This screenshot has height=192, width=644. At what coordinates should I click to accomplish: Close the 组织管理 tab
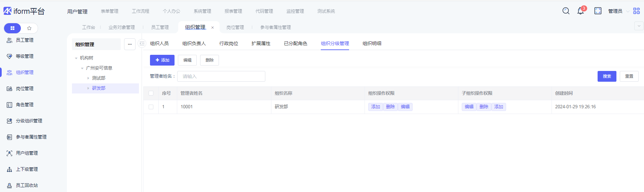pyautogui.click(x=213, y=28)
